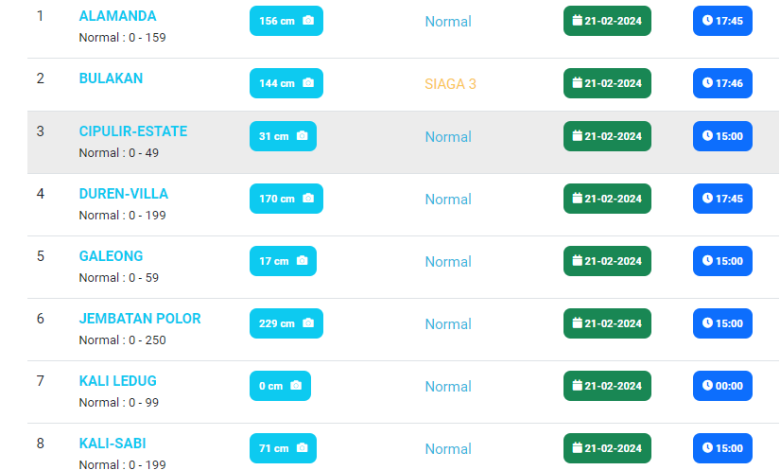Click camera icon on ALAMANDA 156 cm badge
The height and width of the screenshot is (470, 780).
click(x=308, y=21)
